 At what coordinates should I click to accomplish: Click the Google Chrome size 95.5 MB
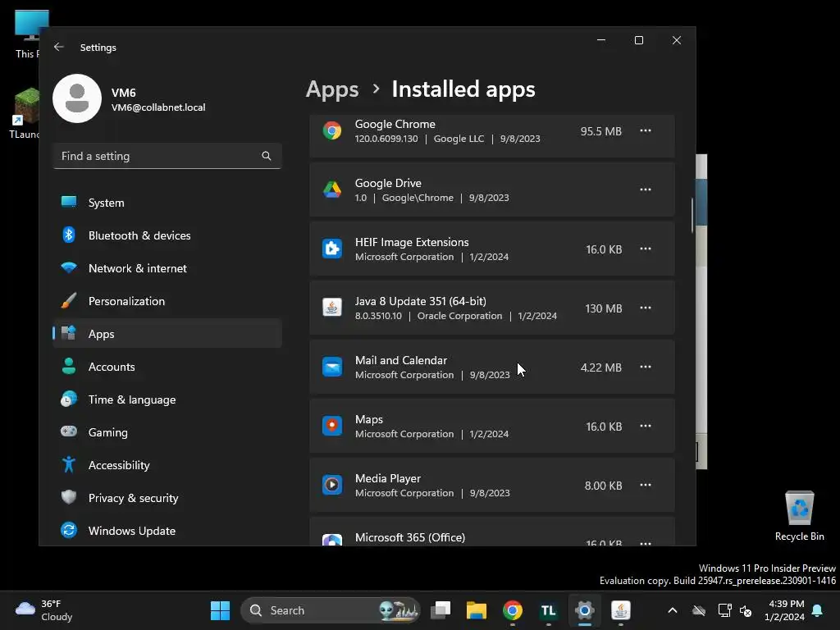pyautogui.click(x=601, y=131)
